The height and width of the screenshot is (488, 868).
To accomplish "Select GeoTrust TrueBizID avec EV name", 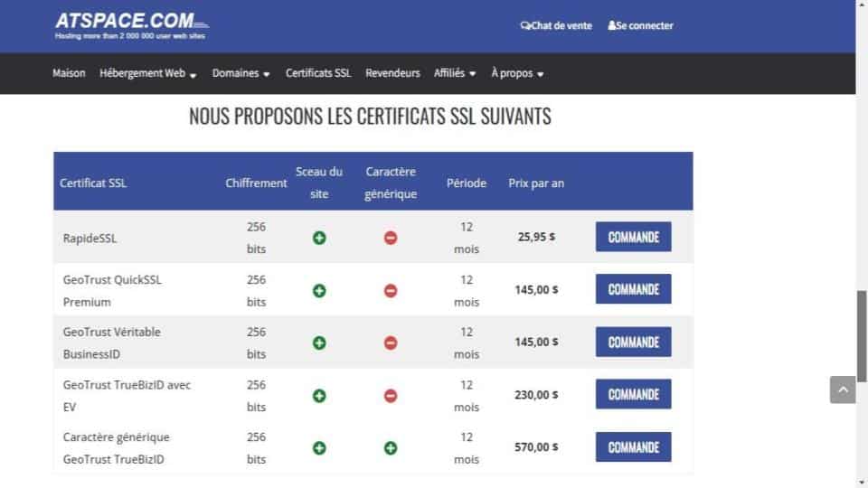I will click(x=127, y=396).
